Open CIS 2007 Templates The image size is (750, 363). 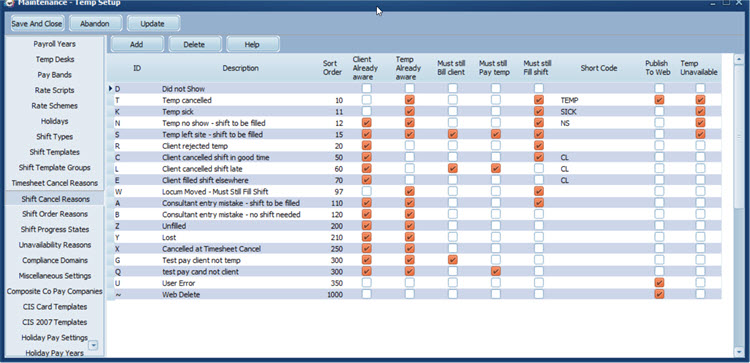coord(55,322)
